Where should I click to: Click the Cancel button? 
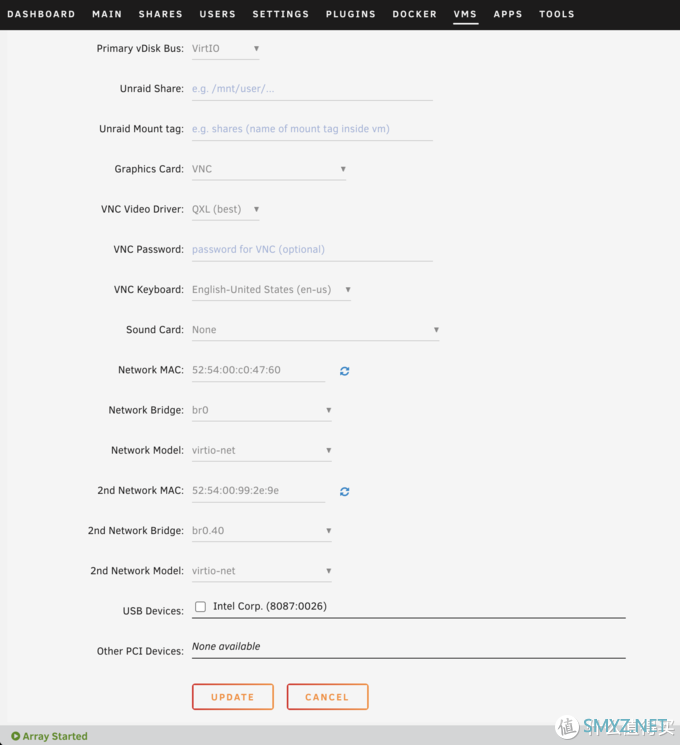click(x=327, y=697)
